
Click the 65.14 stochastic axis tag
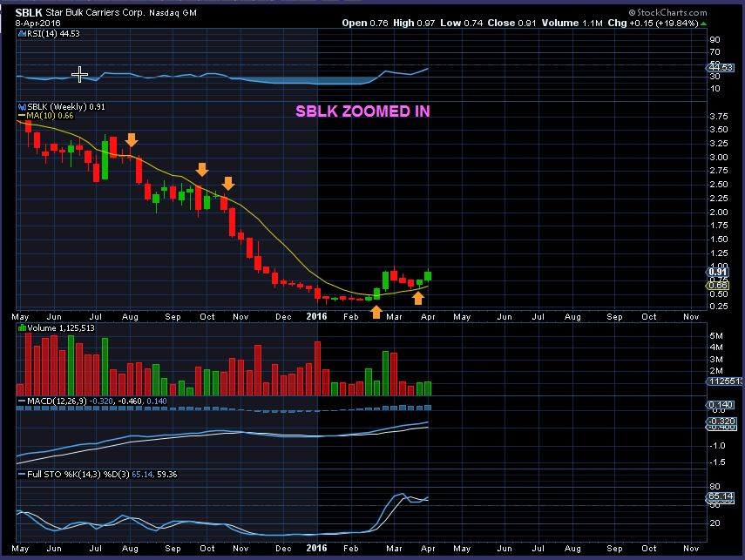click(x=721, y=496)
